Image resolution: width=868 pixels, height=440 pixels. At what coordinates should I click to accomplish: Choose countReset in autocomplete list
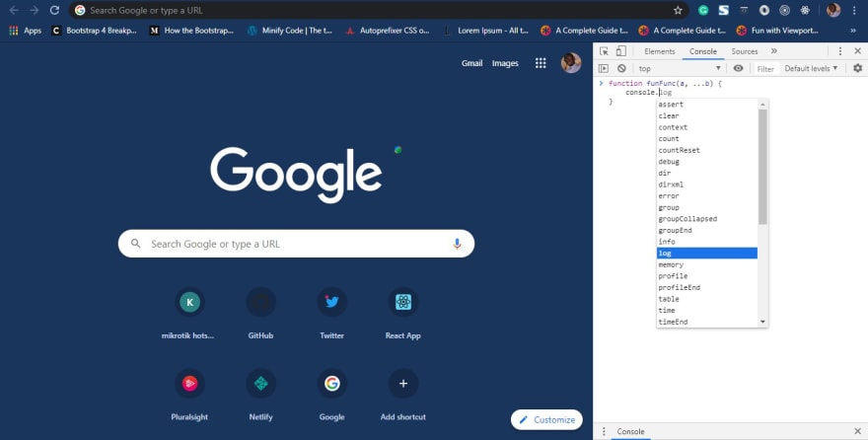(x=707, y=150)
